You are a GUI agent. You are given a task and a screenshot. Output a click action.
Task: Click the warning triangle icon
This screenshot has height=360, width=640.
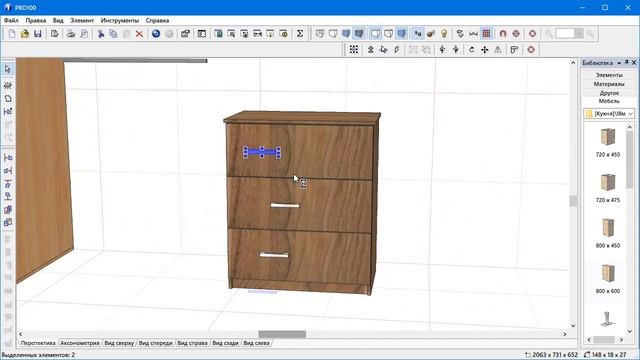(x=498, y=50)
